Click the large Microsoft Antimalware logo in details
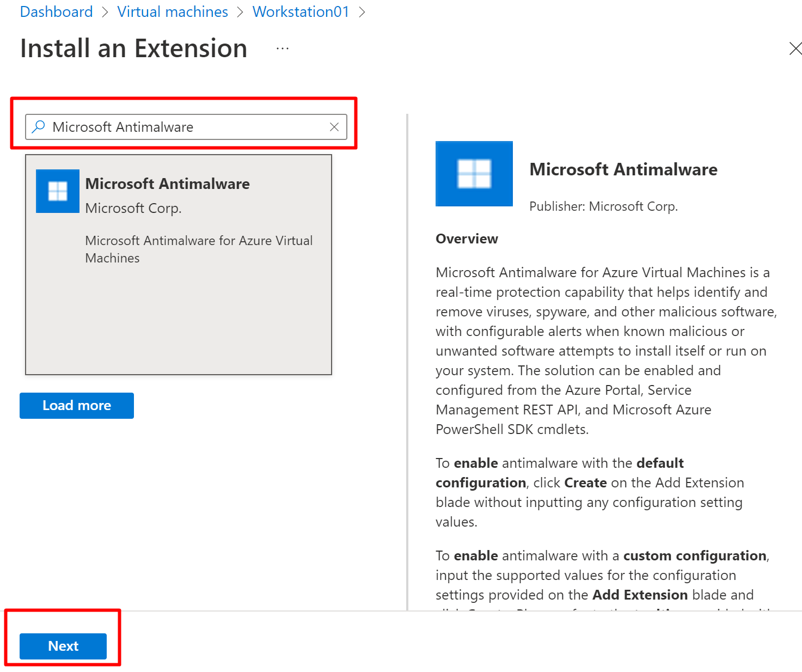The image size is (802, 672). (474, 174)
